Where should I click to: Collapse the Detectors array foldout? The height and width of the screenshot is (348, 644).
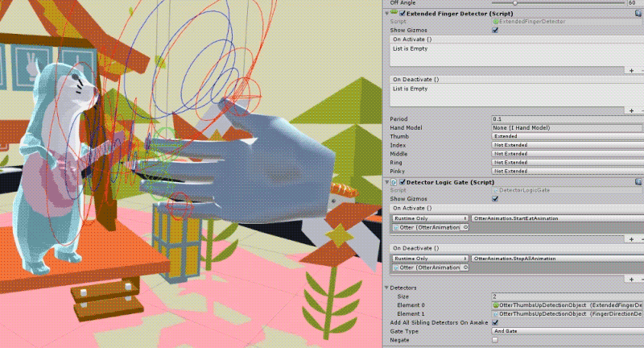click(387, 288)
